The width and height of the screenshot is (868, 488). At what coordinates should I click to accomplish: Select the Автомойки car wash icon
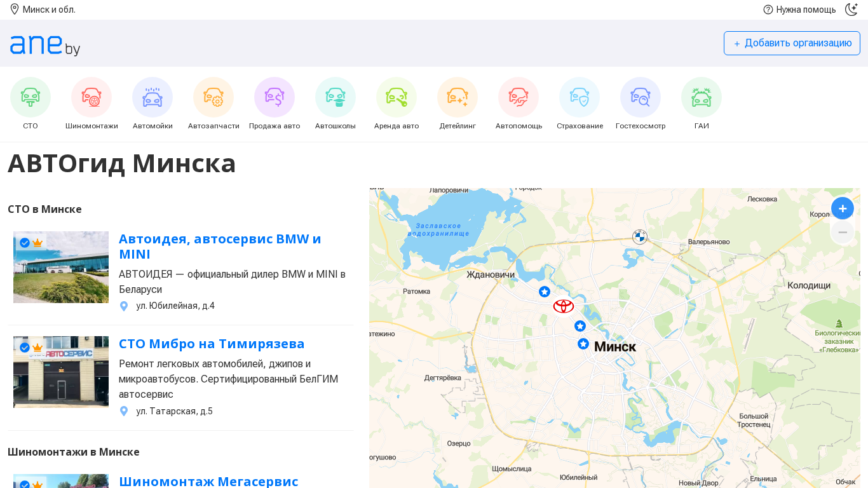point(153,97)
